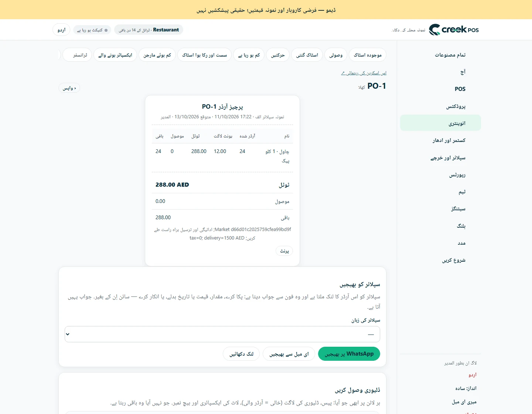The image size is (532, 414).
Task: Open 'بلنگ' in the sidebar
Action: (x=440, y=225)
